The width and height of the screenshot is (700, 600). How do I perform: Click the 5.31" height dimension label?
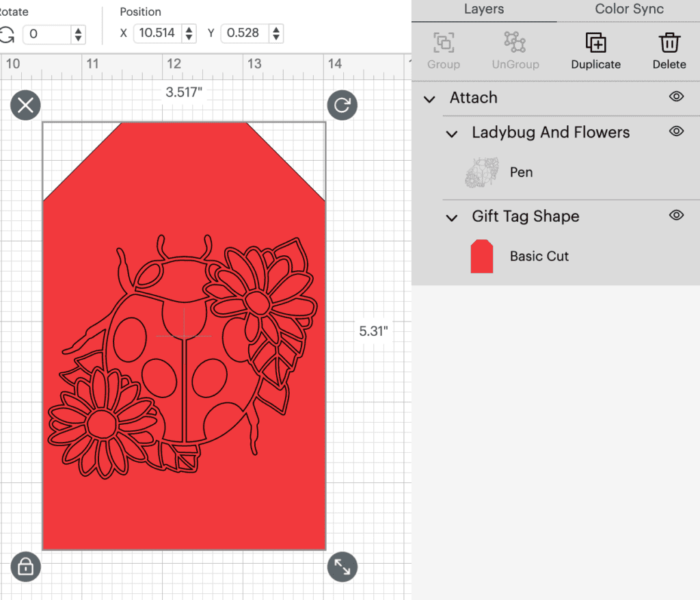coord(374,331)
